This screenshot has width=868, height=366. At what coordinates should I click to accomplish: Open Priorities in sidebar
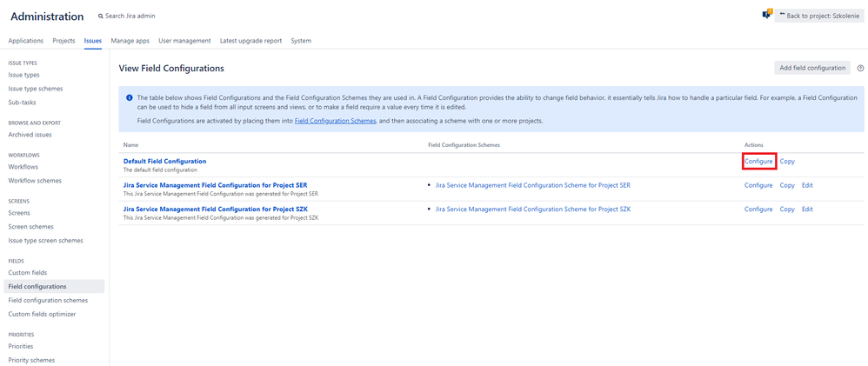pyautogui.click(x=21, y=346)
